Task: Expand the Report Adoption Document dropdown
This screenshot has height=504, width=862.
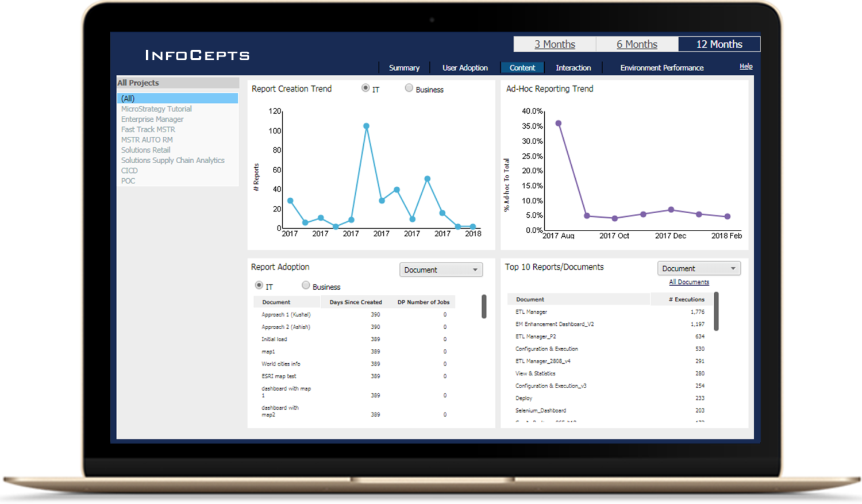Action: (441, 270)
